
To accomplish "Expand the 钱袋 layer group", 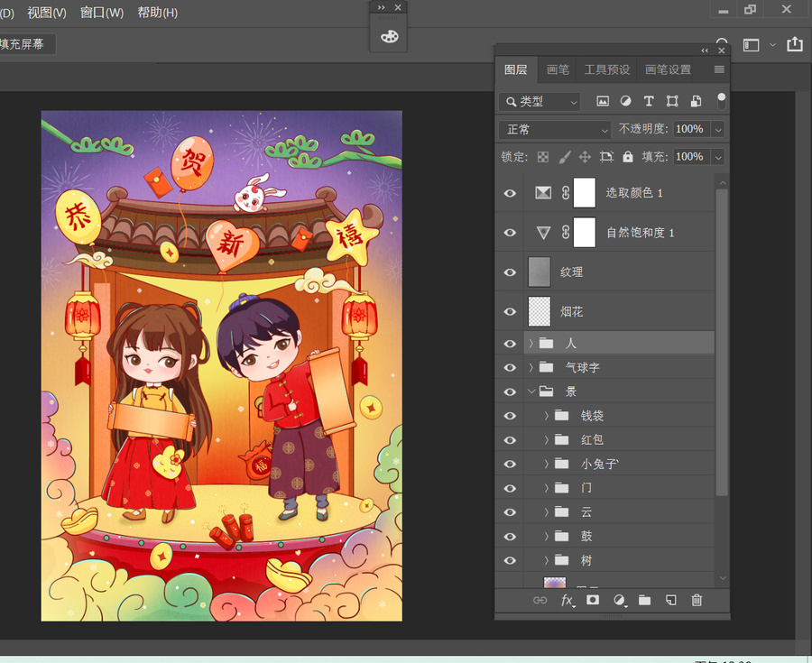I will 547,415.
